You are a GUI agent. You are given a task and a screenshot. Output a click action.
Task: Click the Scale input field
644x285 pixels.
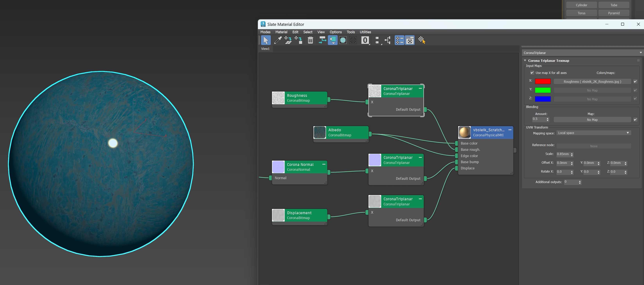pos(563,154)
